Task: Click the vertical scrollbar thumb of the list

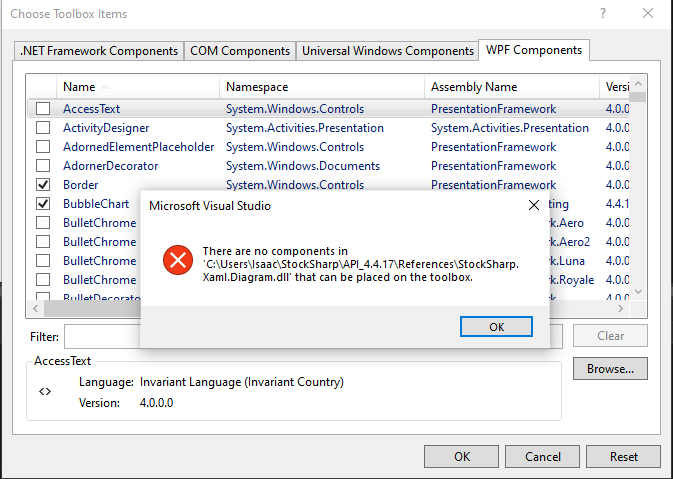Action: (638, 97)
